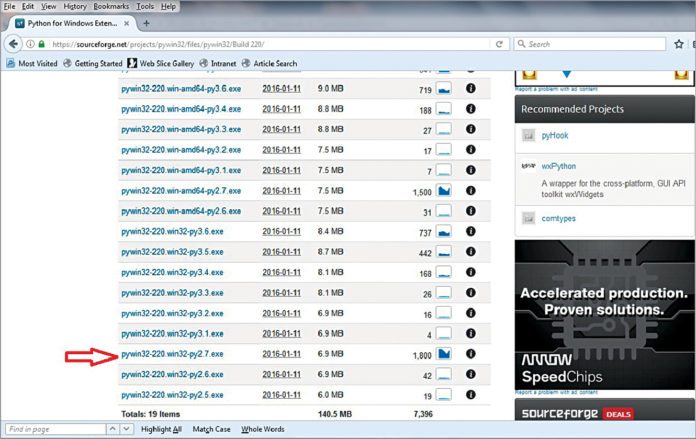Viewport: 696px width, 439px height.
Task: Click the browser back arrow button
Action: coord(11,44)
